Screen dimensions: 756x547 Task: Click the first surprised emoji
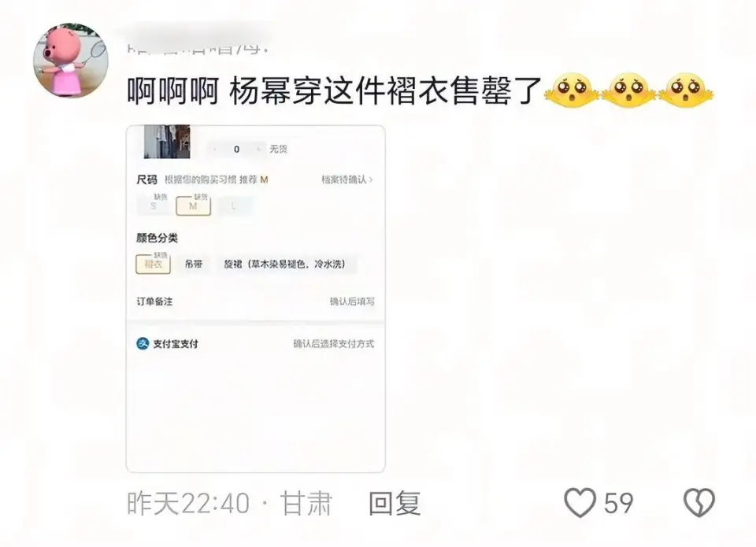pyautogui.click(x=572, y=91)
